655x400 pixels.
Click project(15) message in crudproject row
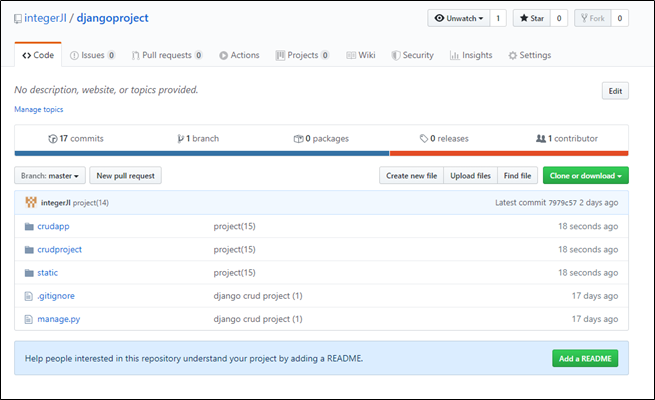(234, 250)
